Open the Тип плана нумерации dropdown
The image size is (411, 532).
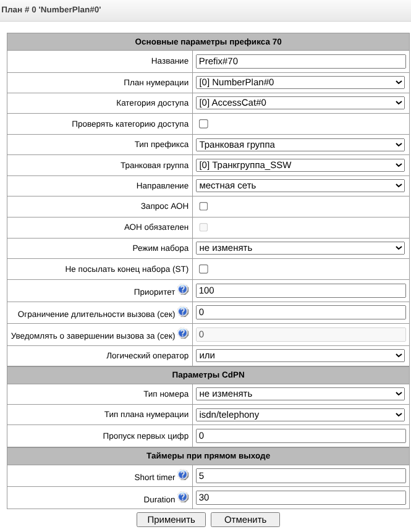click(x=300, y=415)
